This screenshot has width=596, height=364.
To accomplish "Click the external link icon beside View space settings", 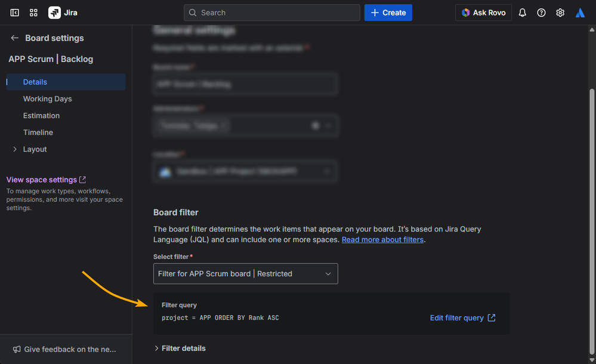I will [x=82, y=180].
